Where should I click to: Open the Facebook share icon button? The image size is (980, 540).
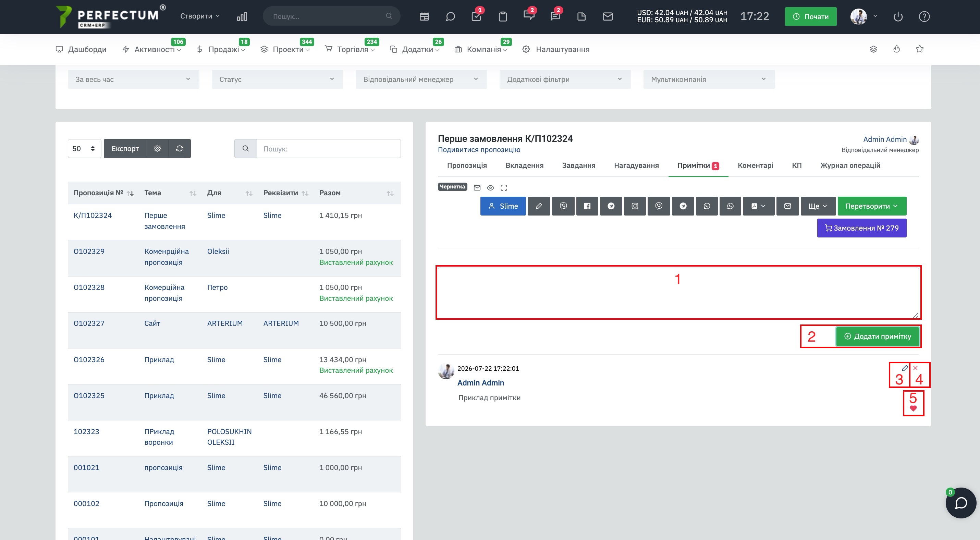coord(587,206)
